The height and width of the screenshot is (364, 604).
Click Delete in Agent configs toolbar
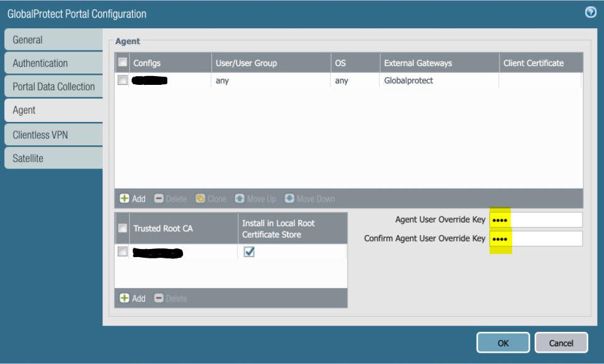[x=171, y=199]
